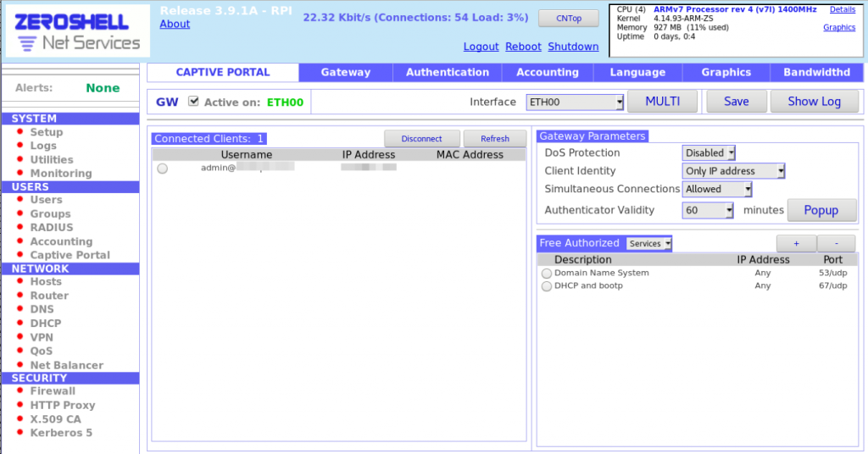868x454 pixels.
Task: Open the Client Identity dropdown
Action: pyautogui.click(x=733, y=171)
